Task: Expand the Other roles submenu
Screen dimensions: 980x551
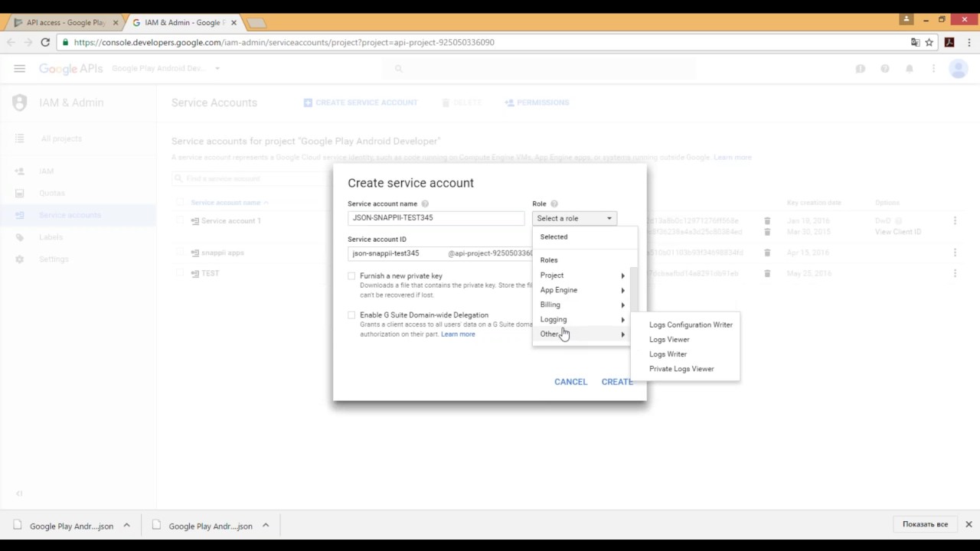Action: (583, 334)
